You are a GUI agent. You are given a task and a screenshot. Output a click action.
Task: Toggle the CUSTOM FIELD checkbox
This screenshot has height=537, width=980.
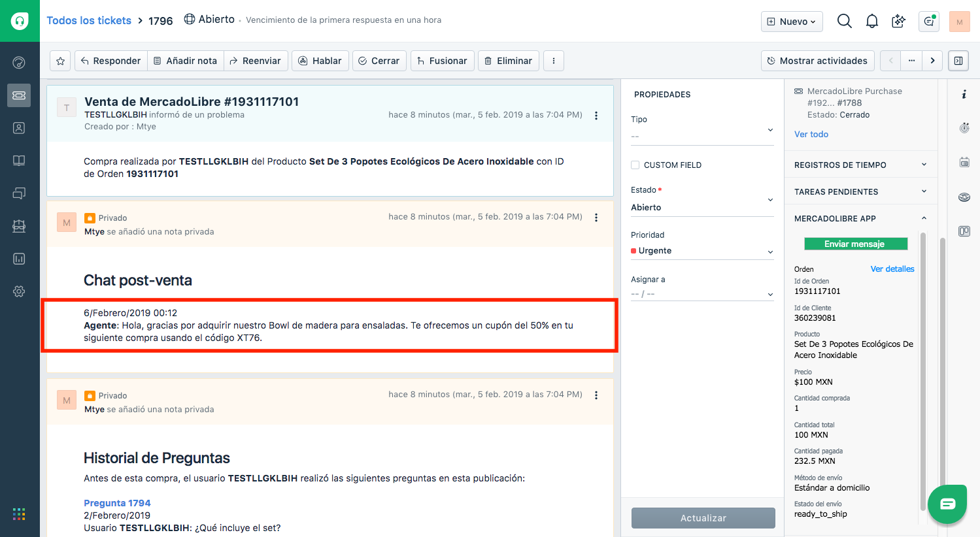pyautogui.click(x=635, y=165)
